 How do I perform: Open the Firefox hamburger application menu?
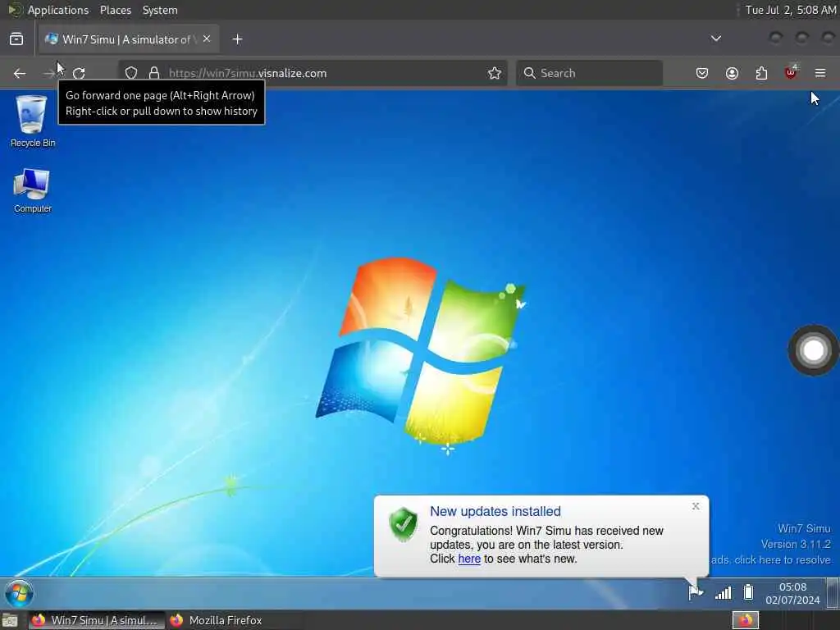(820, 73)
